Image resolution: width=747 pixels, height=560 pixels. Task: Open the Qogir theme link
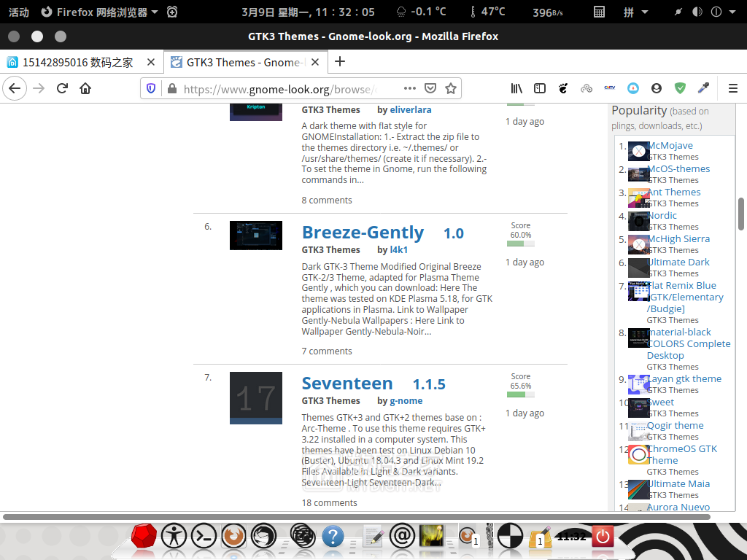coord(676,426)
